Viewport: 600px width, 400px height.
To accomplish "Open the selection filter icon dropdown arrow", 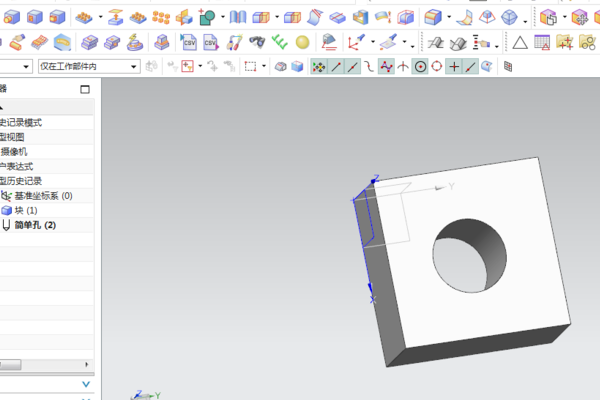I will [x=200, y=67].
